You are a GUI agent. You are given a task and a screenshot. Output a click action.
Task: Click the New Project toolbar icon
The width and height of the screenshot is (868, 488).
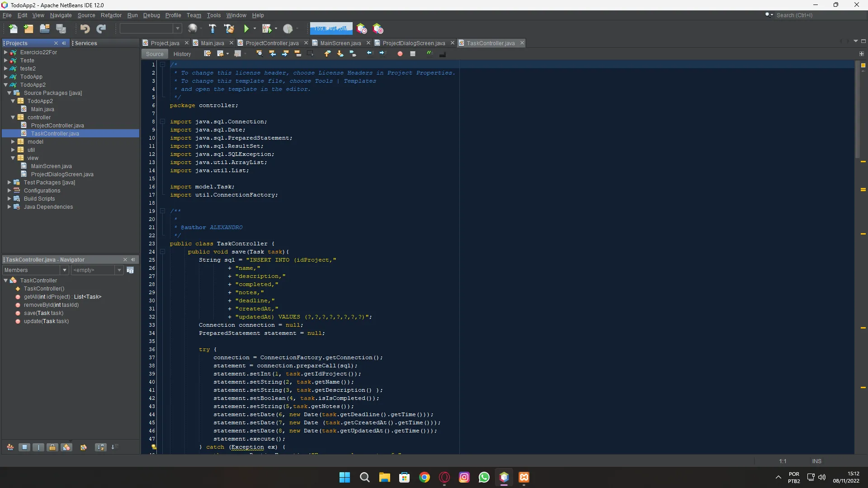coord(28,28)
